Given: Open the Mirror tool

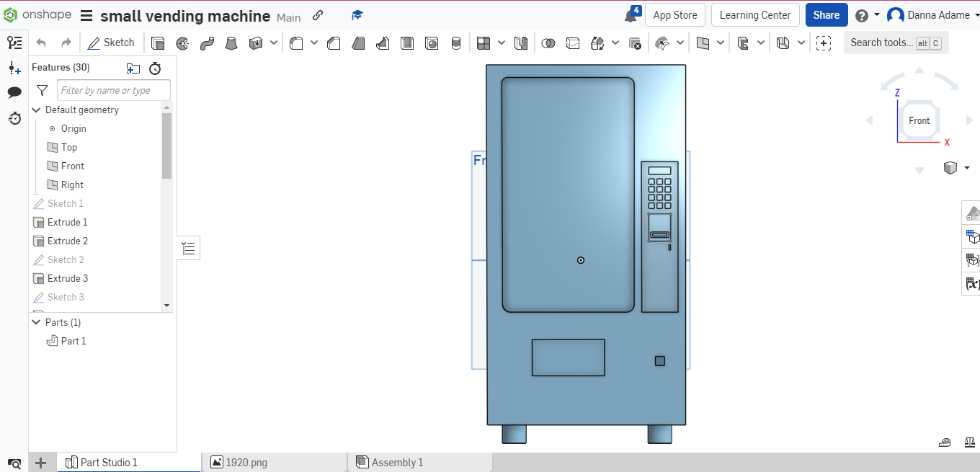Looking at the screenshot, I should pyautogui.click(x=521, y=43).
